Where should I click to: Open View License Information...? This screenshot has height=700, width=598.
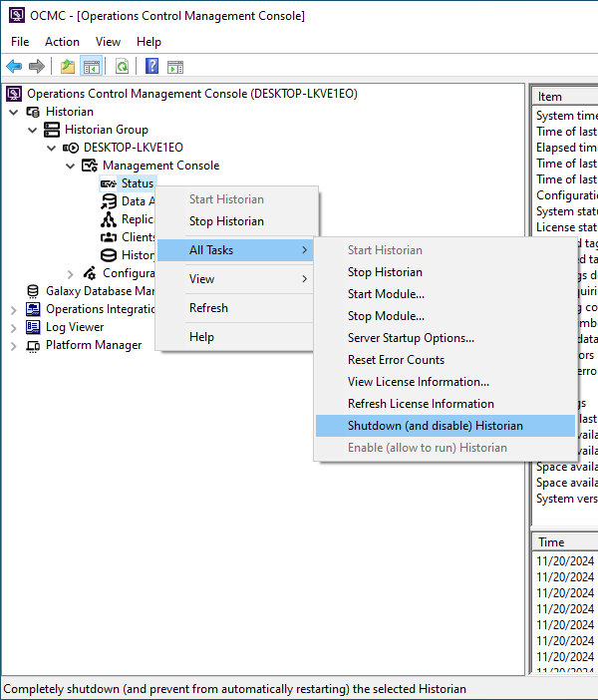pyautogui.click(x=446, y=382)
